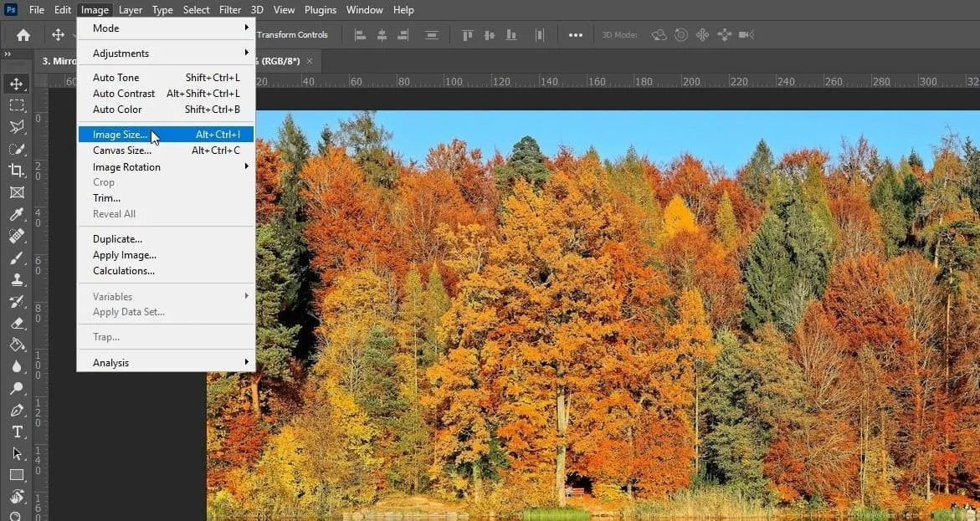Choose Canvas Size from the menu
The width and height of the screenshot is (980, 521).
123,151
